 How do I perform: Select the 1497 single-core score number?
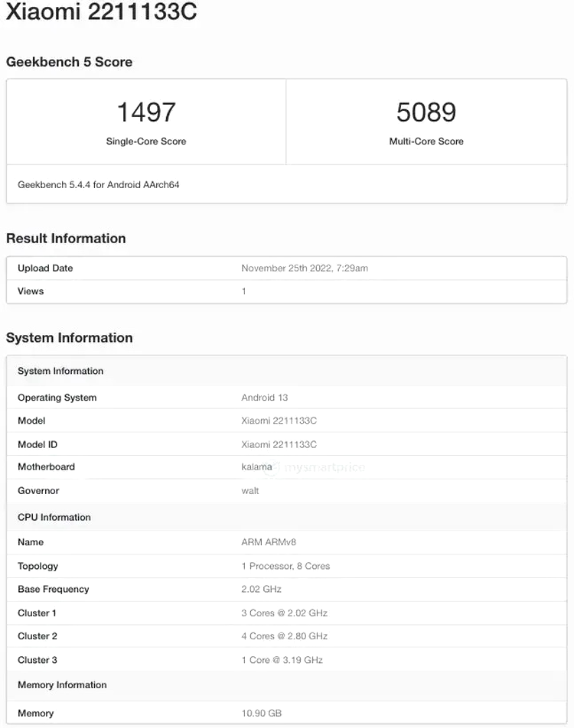tap(146, 112)
